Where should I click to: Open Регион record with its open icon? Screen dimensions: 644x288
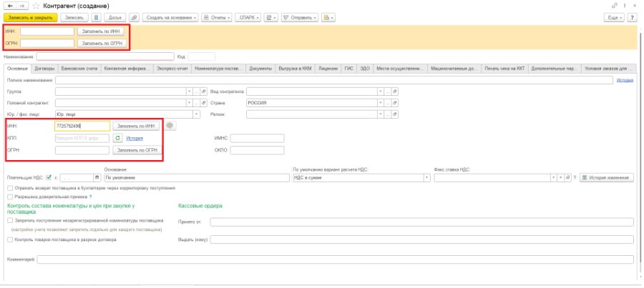tap(395, 114)
